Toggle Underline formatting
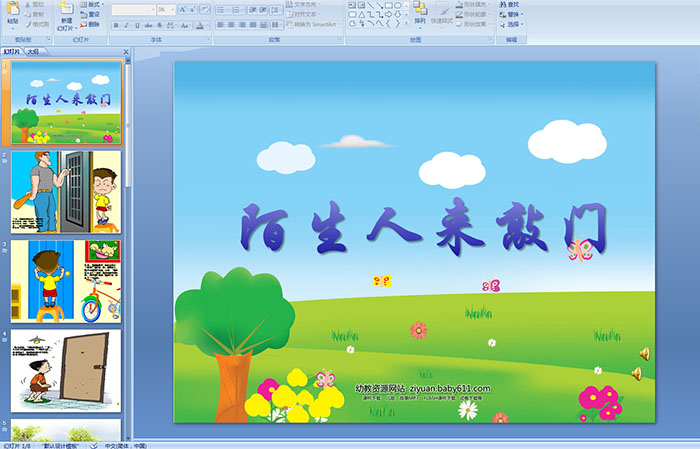This screenshot has height=449, width=700. coord(137,25)
